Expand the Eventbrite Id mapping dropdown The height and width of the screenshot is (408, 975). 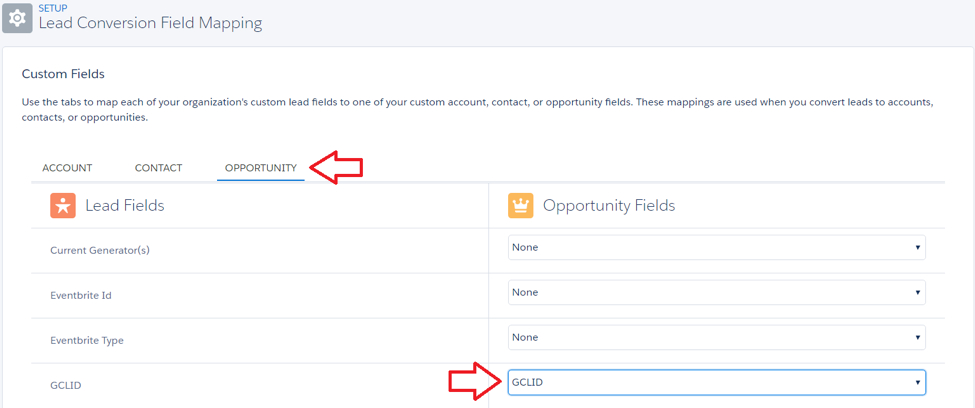pos(717,292)
